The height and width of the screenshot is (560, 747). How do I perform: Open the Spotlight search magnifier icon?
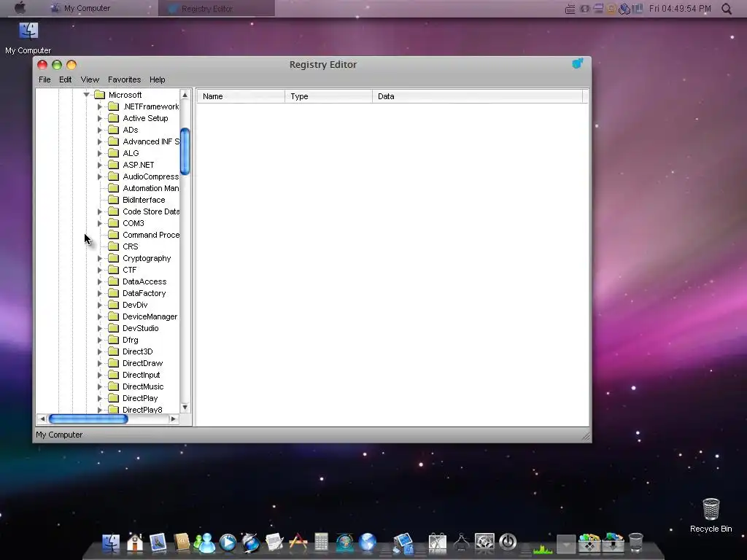[x=727, y=9]
